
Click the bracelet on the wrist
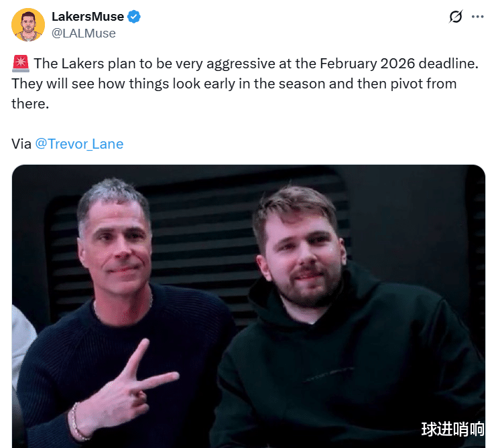(78, 422)
